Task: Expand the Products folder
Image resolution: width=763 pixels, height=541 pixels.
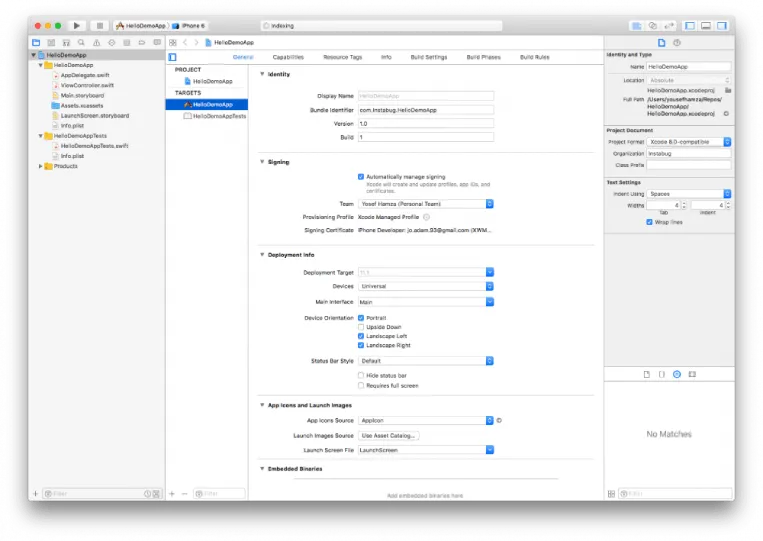Action: point(40,166)
